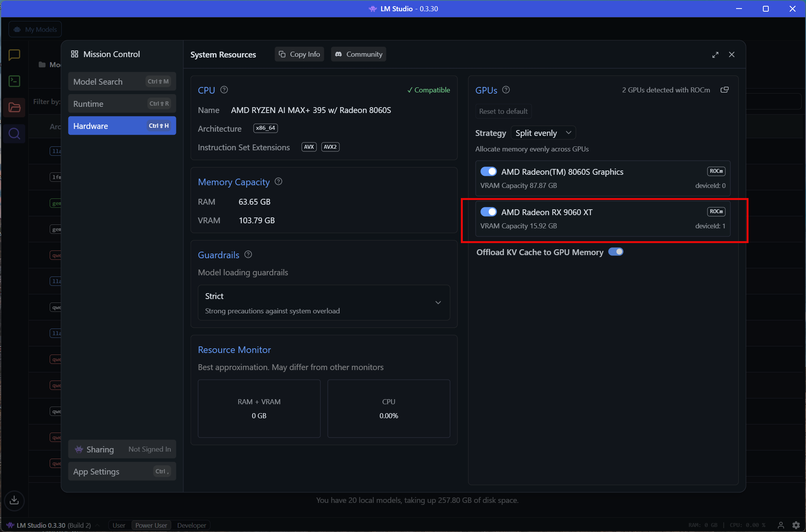Open App Settings from the sidebar
This screenshot has width=806, height=532.
coord(122,471)
